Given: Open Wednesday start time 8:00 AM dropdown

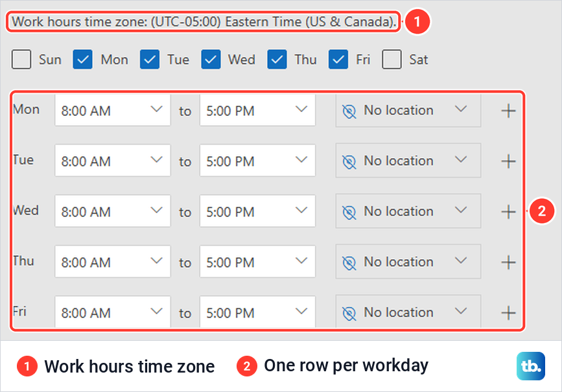Looking at the screenshot, I should point(113,211).
